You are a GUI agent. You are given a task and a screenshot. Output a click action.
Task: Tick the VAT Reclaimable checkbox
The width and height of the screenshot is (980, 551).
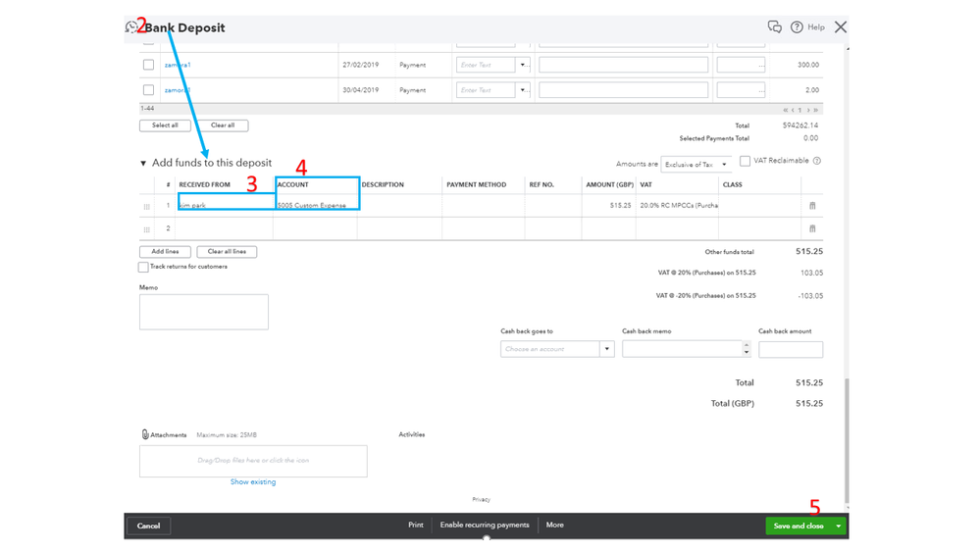click(745, 161)
